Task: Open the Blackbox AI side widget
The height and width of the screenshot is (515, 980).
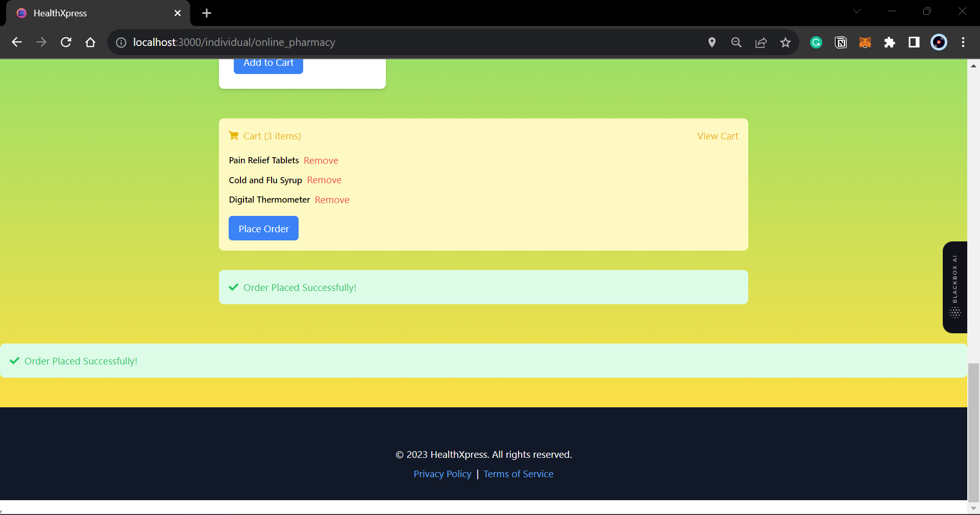Action: 955,287
